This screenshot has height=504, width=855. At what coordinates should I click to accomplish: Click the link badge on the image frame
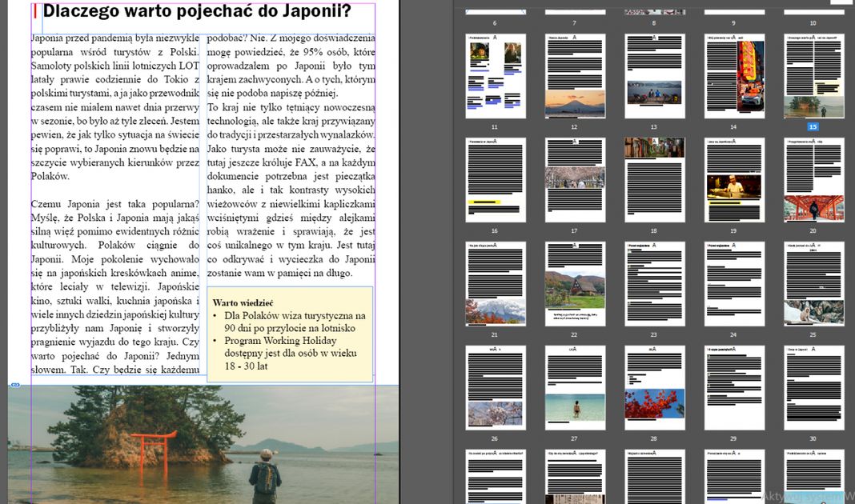[x=14, y=385]
